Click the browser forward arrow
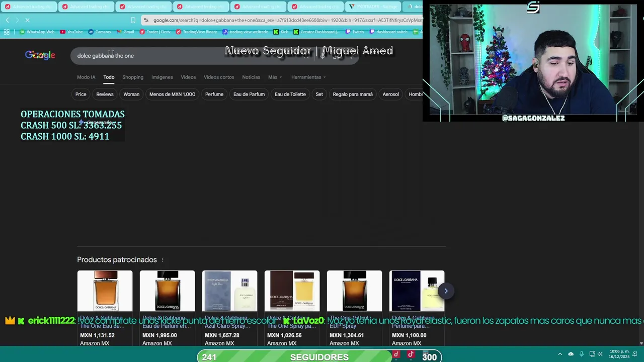Viewport: 644px width, 362px height. 17,20
